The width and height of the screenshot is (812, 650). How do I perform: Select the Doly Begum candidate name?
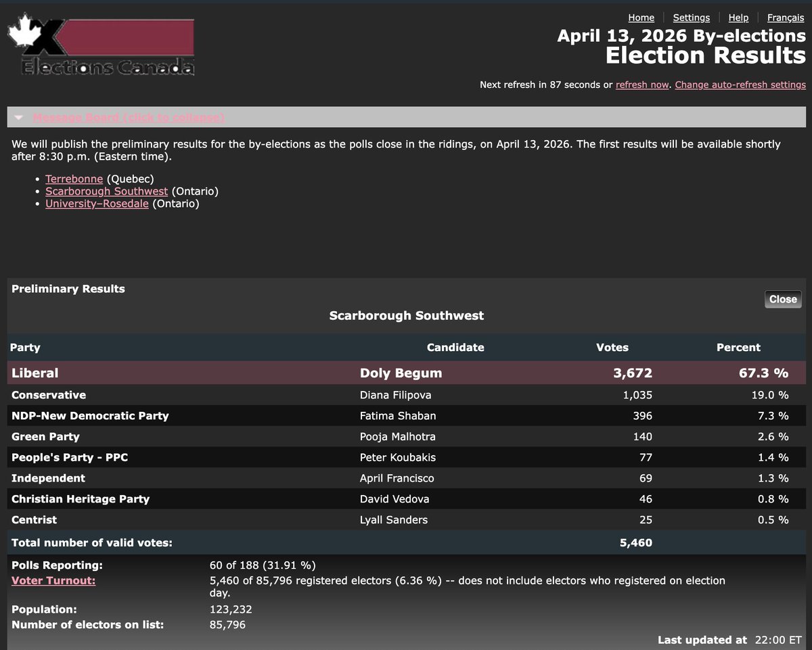401,373
